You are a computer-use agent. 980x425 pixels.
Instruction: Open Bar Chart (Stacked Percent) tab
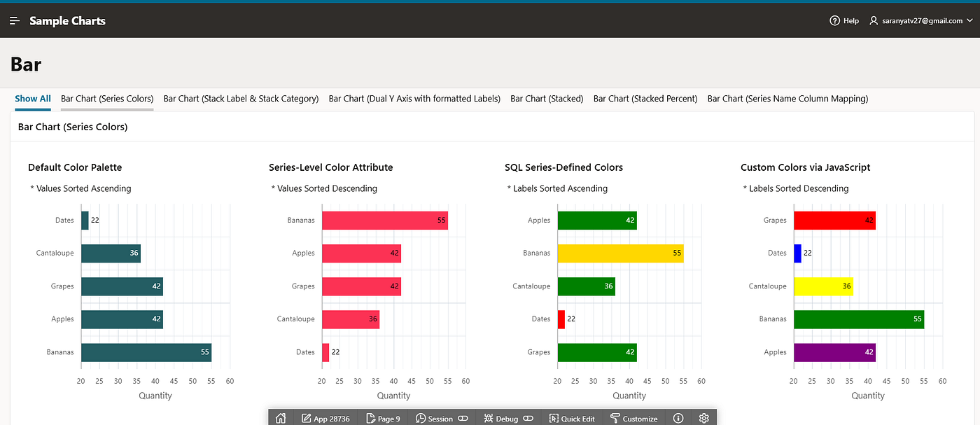point(645,99)
